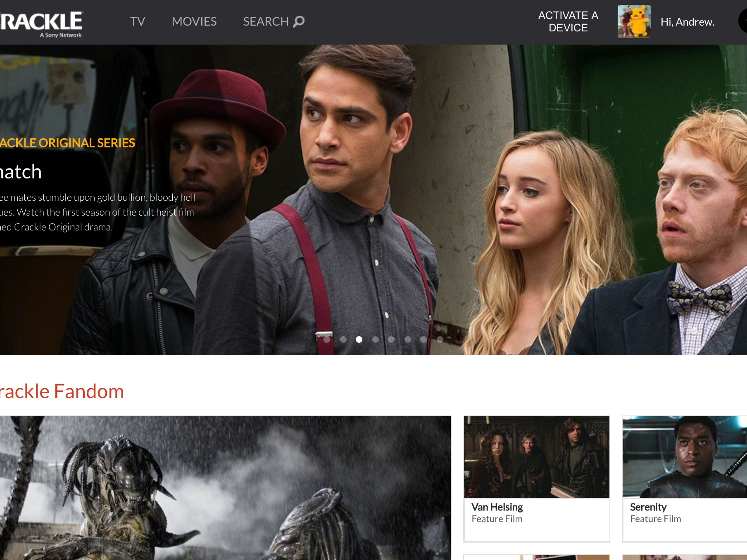Click Feature Film under Serenity
Viewport: 747px width, 560px height.
[656, 519]
